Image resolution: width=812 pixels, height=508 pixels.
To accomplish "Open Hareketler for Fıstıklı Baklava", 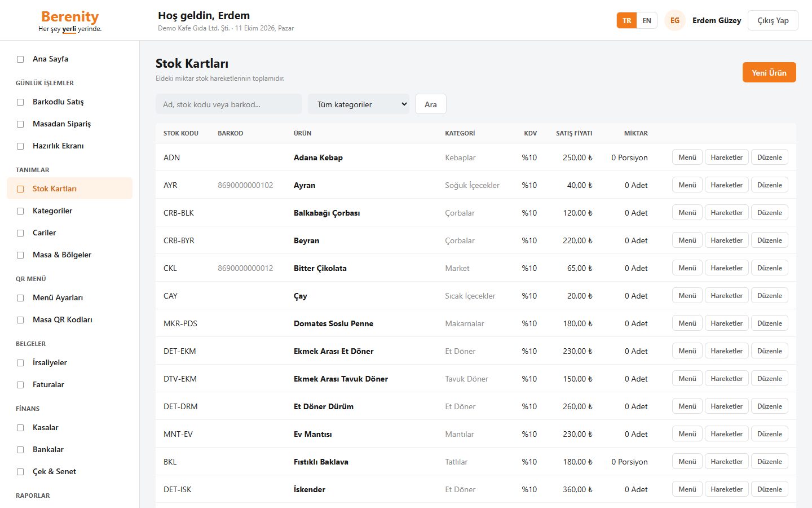I will (727, 462).
